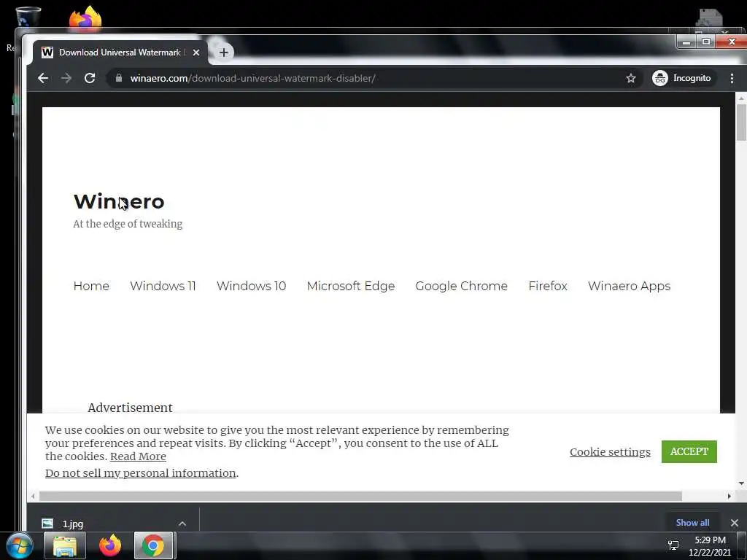
Task: Close the Download Universal Watermark tab
Action: pyautogui.click(x=196, y=52)
